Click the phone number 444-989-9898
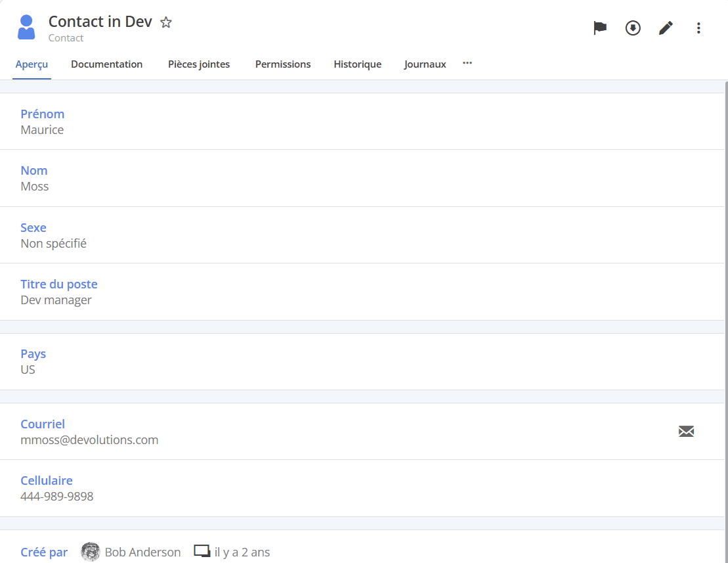This screenshot has height=563, width=728. click(x=57, y=497)
